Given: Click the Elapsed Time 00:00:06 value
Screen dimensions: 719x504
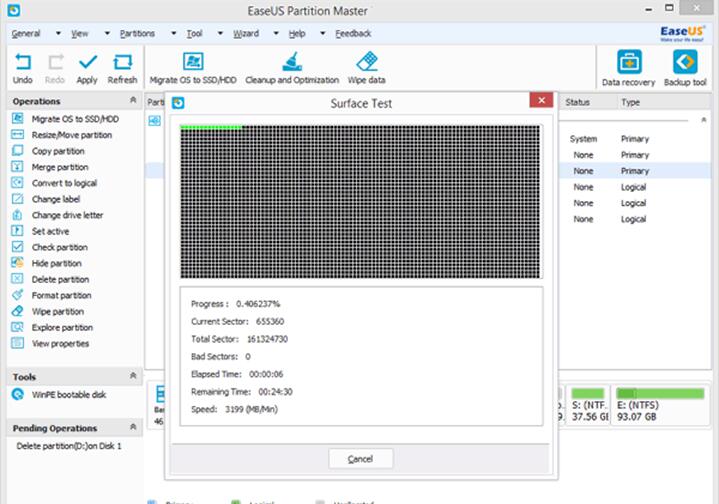Looking at the screenshot, I should tap(266, 374).
